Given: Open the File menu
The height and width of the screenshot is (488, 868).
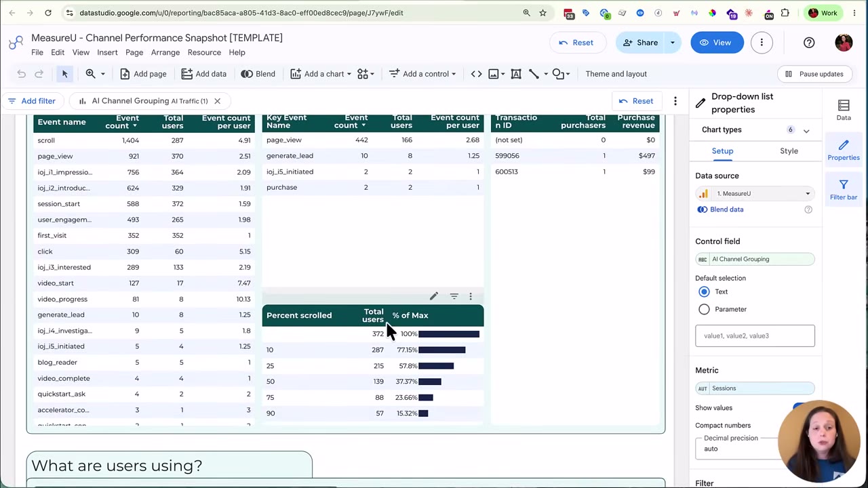Looking at the screenshot, I should (x=37, y=52).
